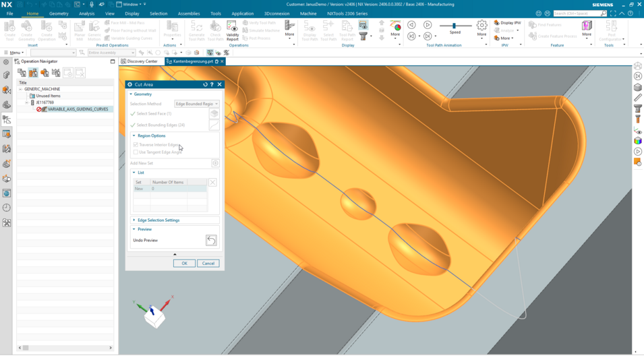644x362 pixels.
Task: Cancel the Cut Area dialog
Action: click(208, 264)
